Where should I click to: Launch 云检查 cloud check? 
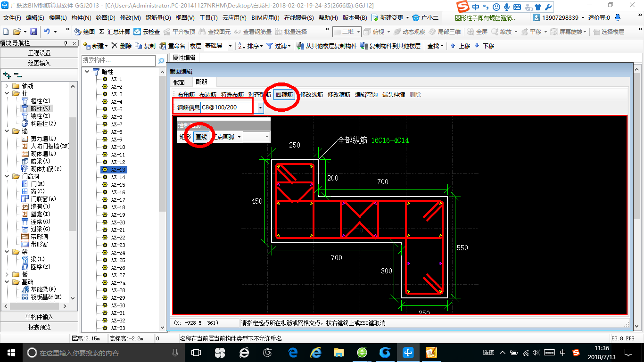147,32
